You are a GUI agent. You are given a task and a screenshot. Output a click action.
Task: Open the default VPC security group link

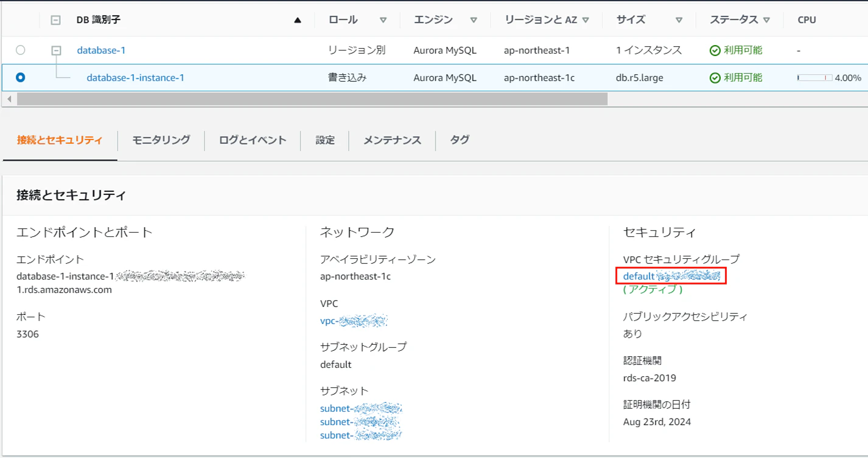tap(671, 276)
